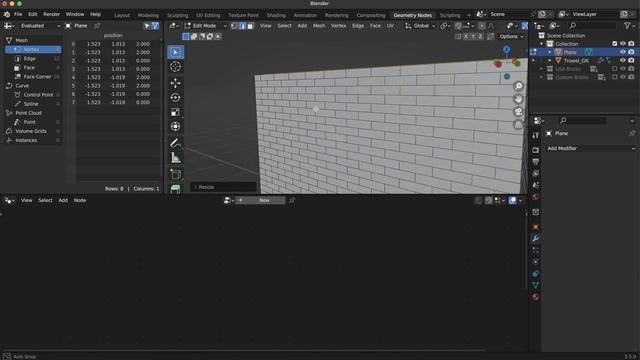This screenshot has width=640, height=360.
Task: Expand the Plane object in outliner
Action: 549,52
